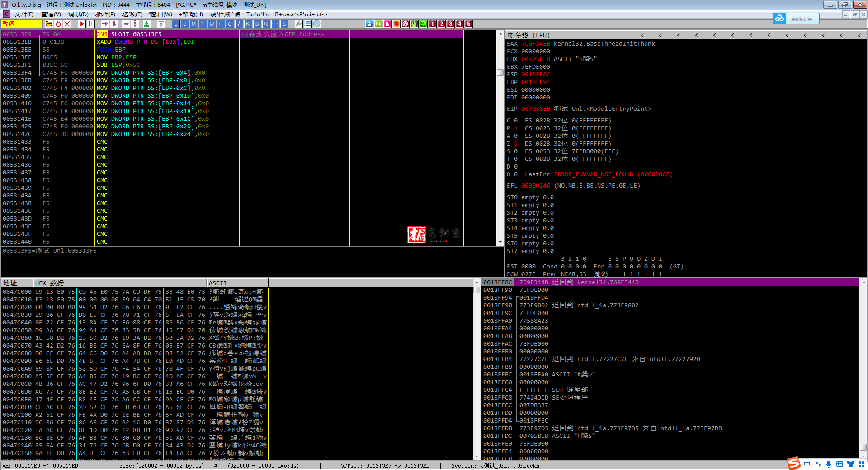Open the 调试(D) menu

pyautogui.click(x=78, y=14)
